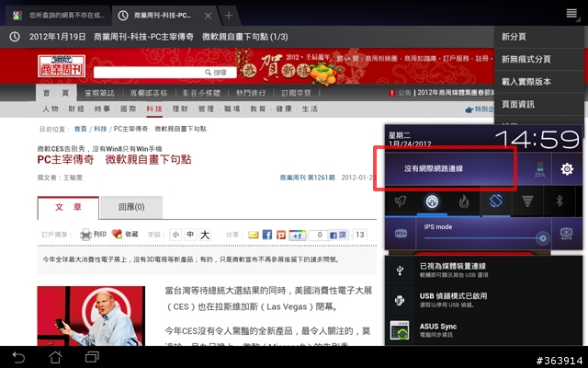Go to the 財經 category
This screenshot has height=368, width=588.
click(x=76, y=109)
